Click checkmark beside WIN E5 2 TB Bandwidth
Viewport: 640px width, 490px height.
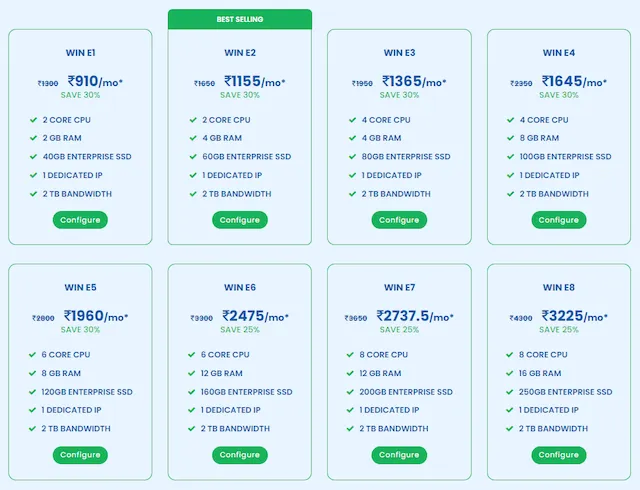pyautogui.click(x=33, y=429)
